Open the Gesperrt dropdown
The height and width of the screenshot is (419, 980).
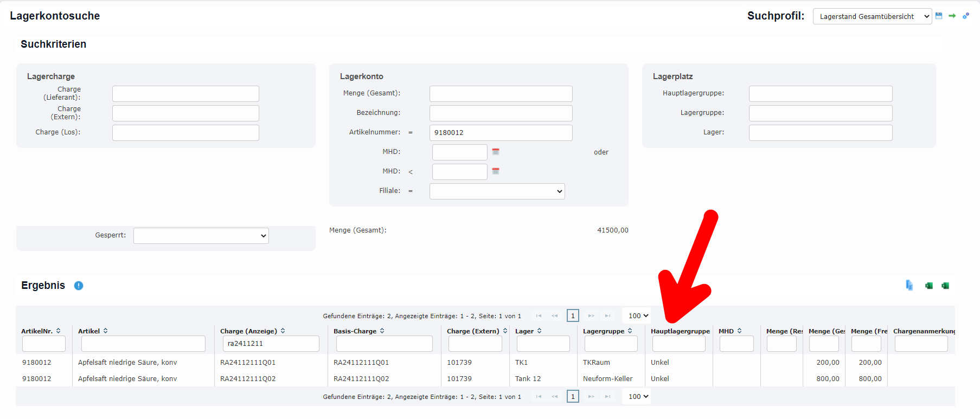coord(201,236)
